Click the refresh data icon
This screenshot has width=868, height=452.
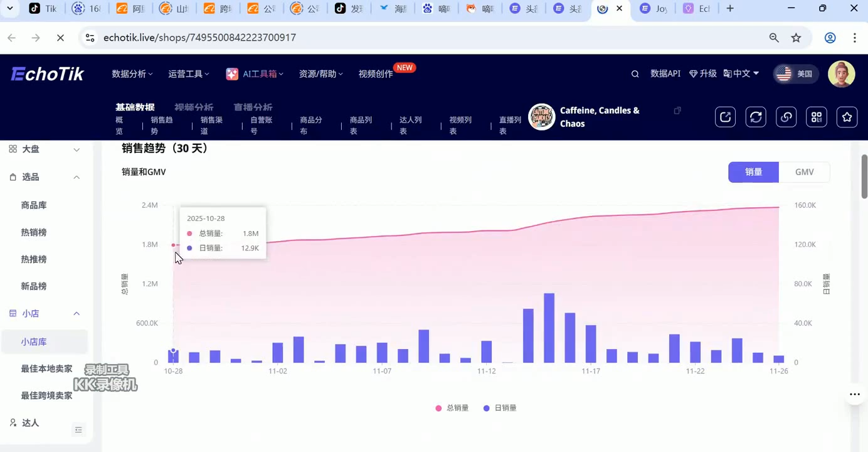tap(756, 117)
